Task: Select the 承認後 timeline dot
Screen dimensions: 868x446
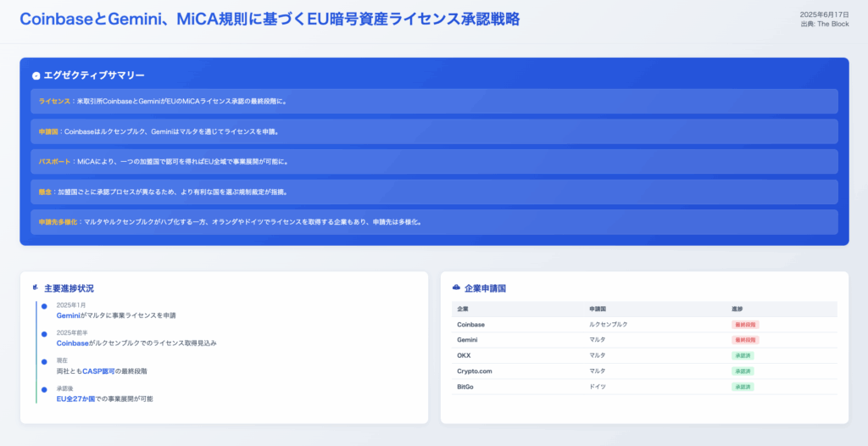Action: pyautogui.click(x=44, y=389)
